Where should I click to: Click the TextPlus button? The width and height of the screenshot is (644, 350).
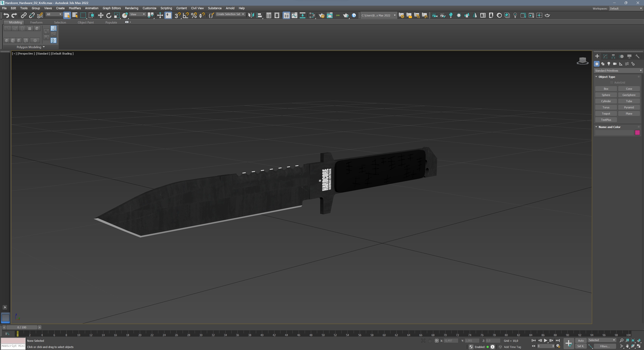(606, 120)
